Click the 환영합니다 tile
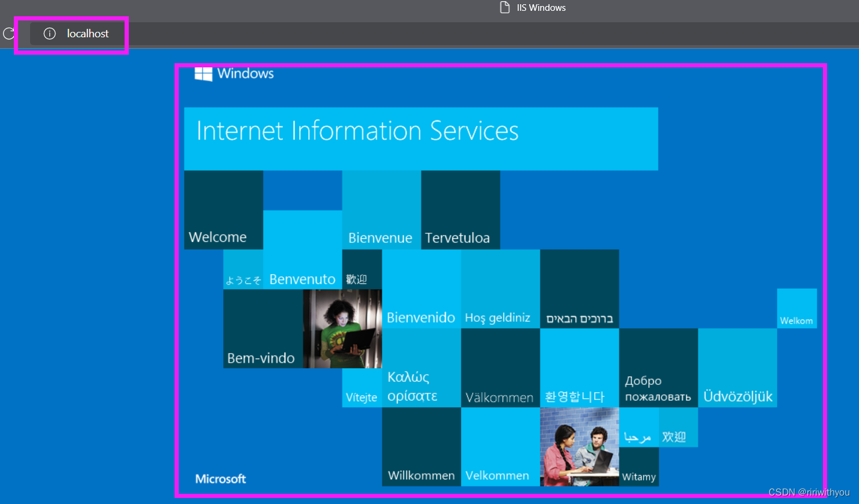859x504 pixels. click(x=580, y=367)
